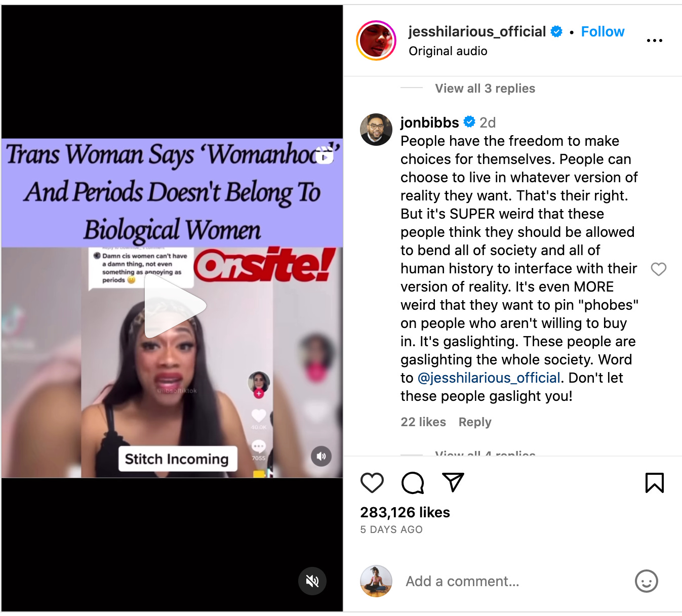The width and height of the screenshot is (682, 616).
Task: Like the post with heart icon
Action: coord(372,483)
